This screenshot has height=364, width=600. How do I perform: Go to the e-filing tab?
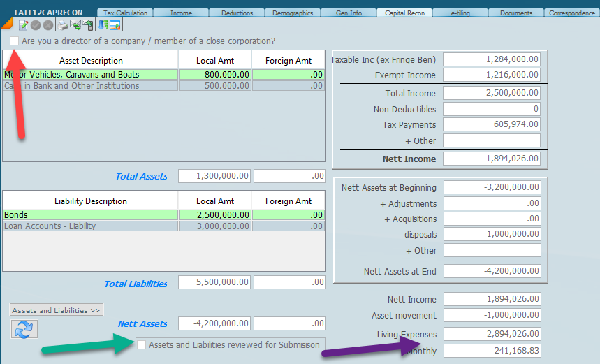460,13
